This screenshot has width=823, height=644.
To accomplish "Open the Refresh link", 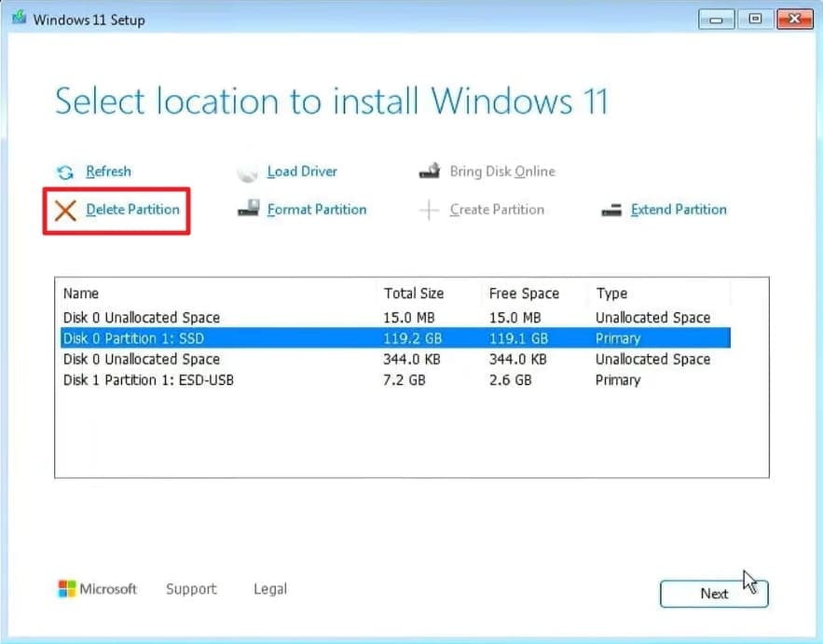I will pyautogui.click(x=109, y=171).
